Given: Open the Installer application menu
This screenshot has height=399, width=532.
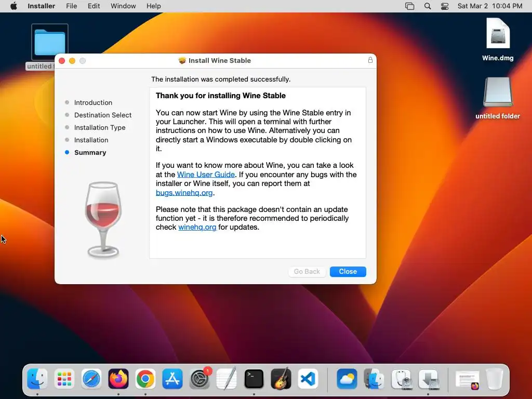Looking at the screenshot, I should [41, 6].
